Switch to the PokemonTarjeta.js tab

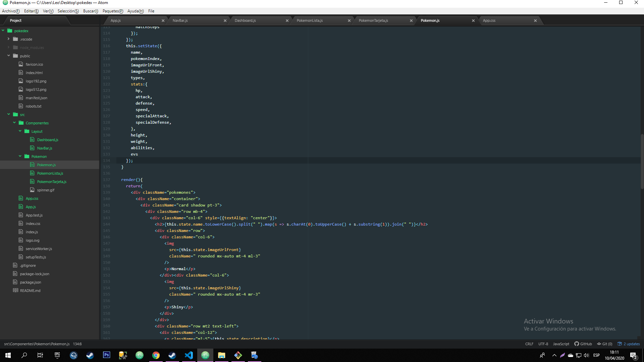tap(373, 20)
